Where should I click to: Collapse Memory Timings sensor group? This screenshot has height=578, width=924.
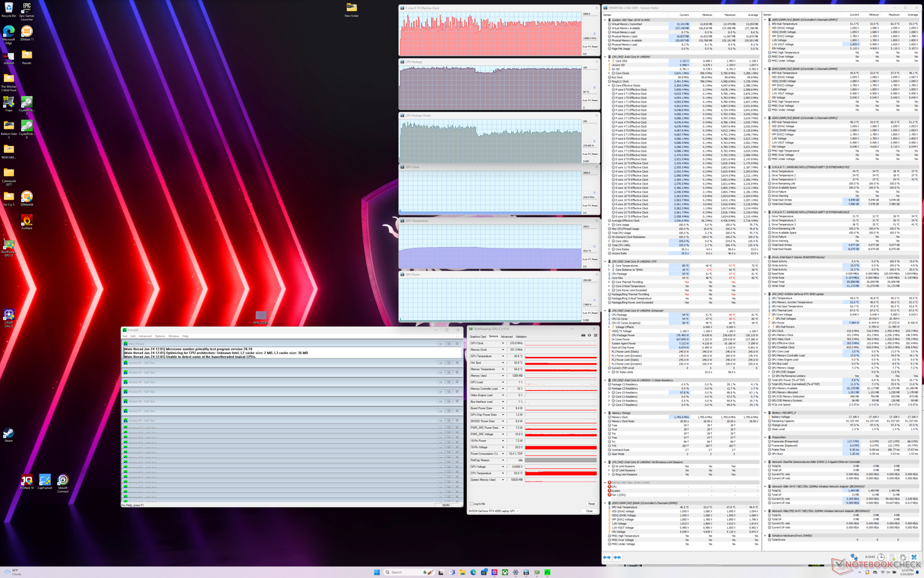coord(605,413)
